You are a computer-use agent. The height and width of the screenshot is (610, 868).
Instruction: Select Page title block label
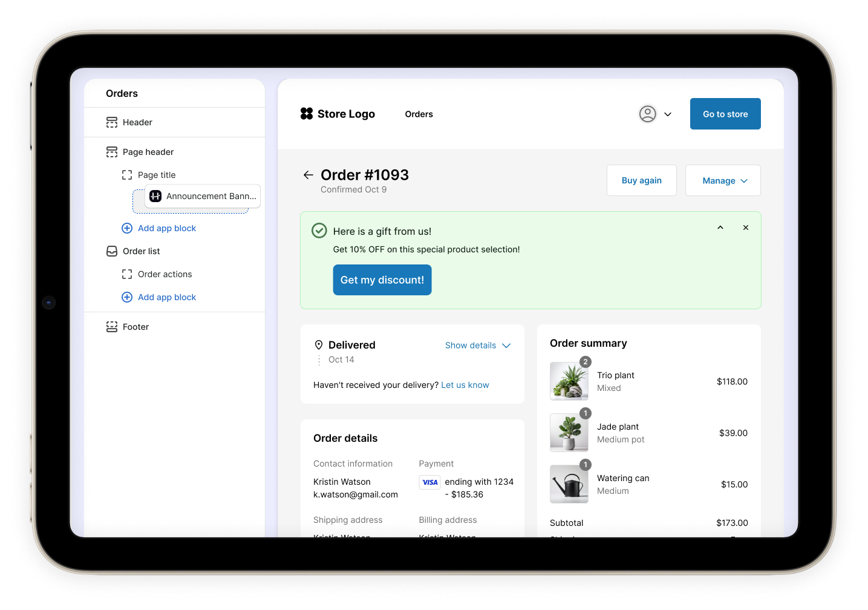(157, 175)
